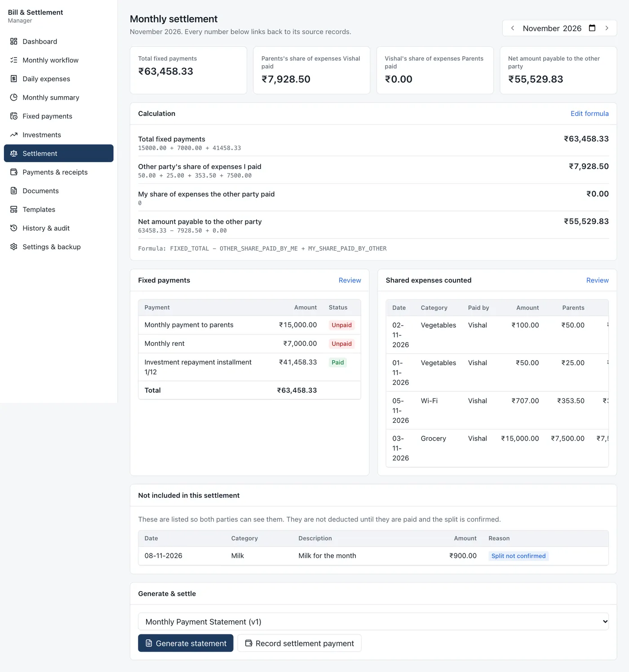Screen dimensions: 629x672
Task: Click the Generate statement button
Action: [x=186, y=643]
